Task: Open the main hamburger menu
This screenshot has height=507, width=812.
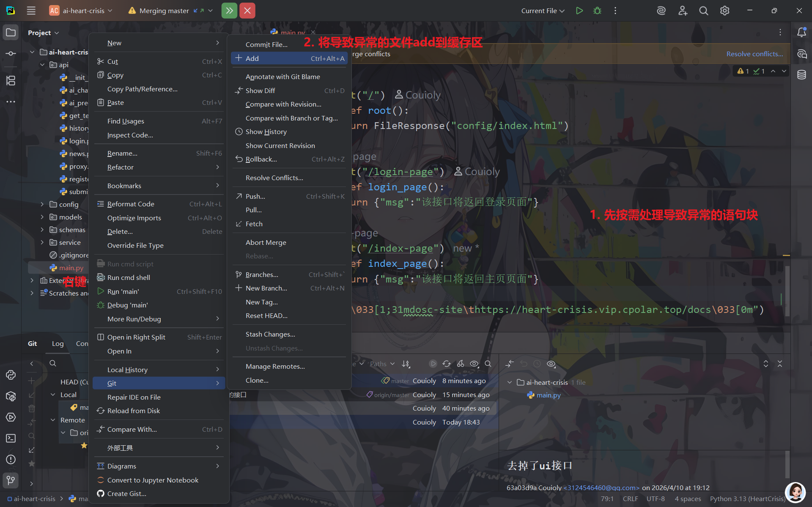Action: point(31,11)
